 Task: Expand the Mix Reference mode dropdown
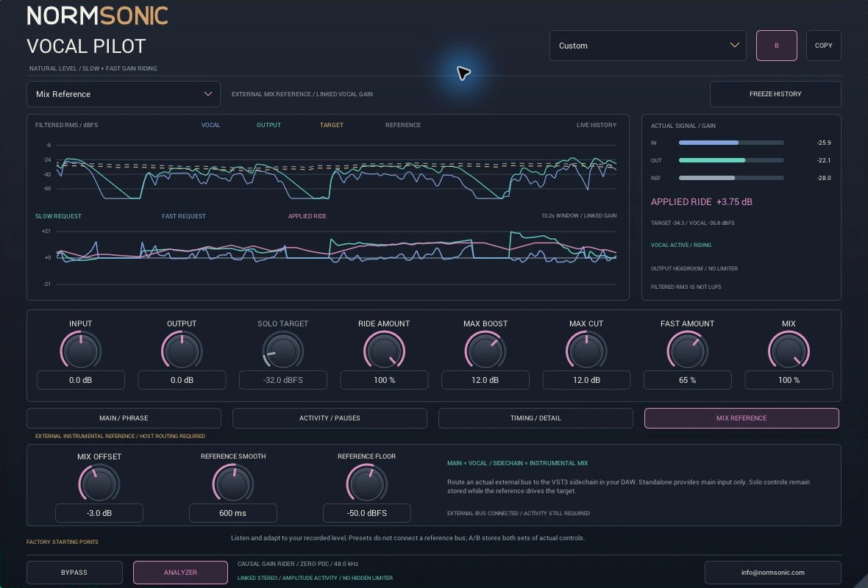[124, 94]
